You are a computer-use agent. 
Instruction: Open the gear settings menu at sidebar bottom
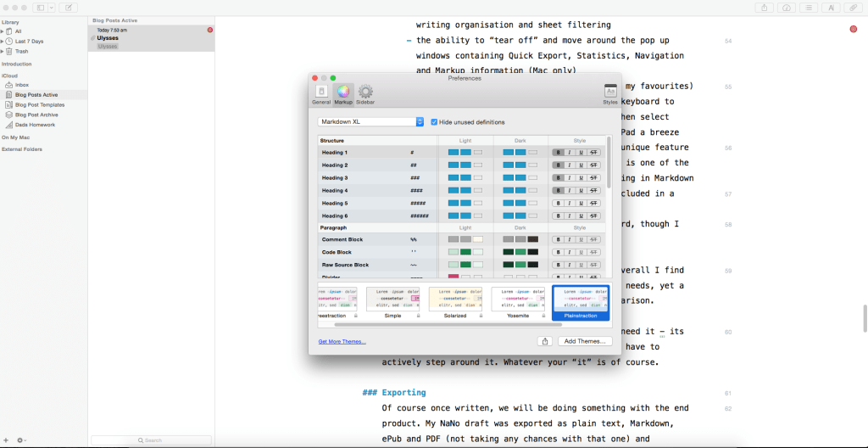[21, 440]
